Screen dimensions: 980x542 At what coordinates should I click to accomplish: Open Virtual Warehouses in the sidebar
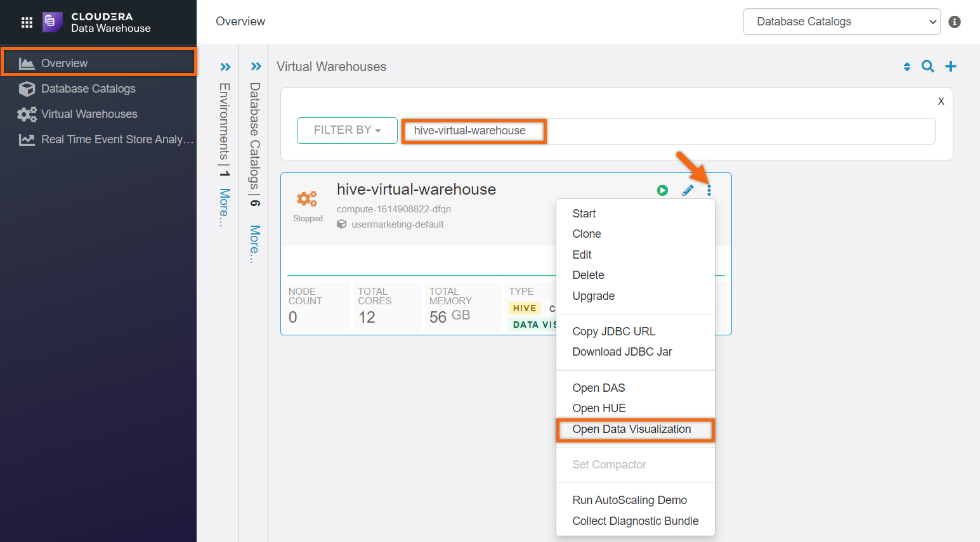(x=98, y=114)
